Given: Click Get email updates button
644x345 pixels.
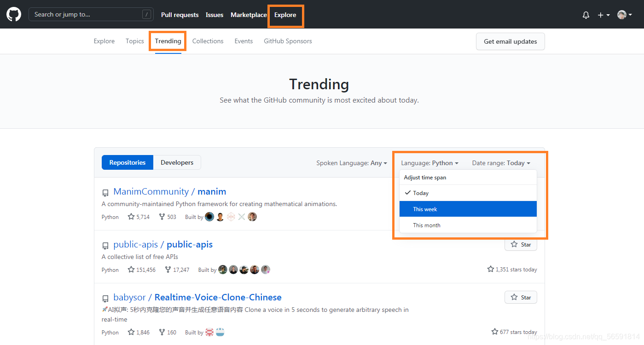Looking at the screenshot, I should click(511, 41).
